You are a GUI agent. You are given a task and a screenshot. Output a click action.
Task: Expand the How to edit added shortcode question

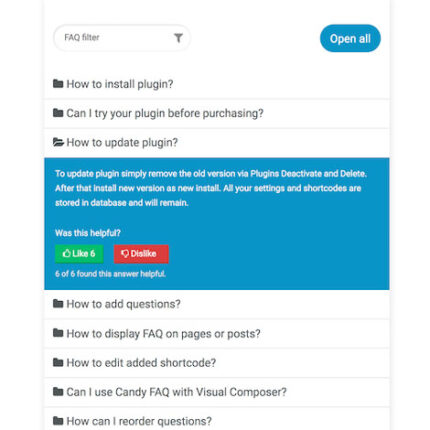point(217,363)
